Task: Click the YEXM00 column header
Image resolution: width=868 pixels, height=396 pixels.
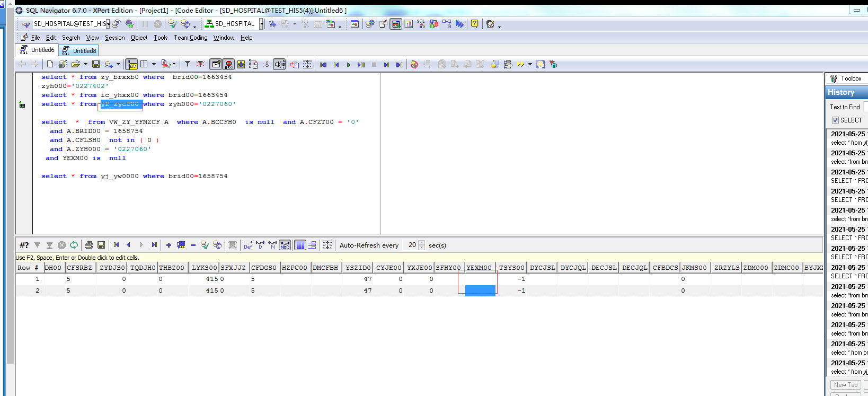Action: tap(479, 268)
